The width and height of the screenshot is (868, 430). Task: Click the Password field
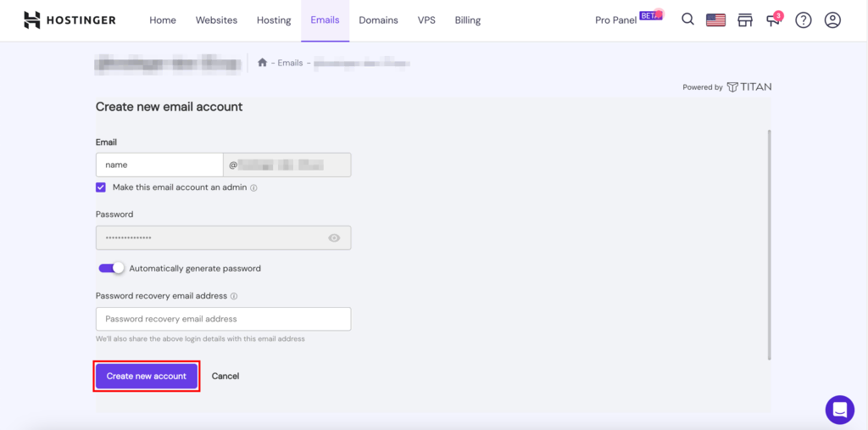click(224, 237)
